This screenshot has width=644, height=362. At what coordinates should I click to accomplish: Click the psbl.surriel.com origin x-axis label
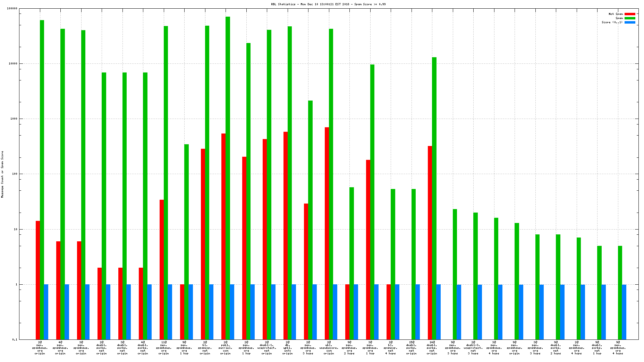tap(226, 348)
